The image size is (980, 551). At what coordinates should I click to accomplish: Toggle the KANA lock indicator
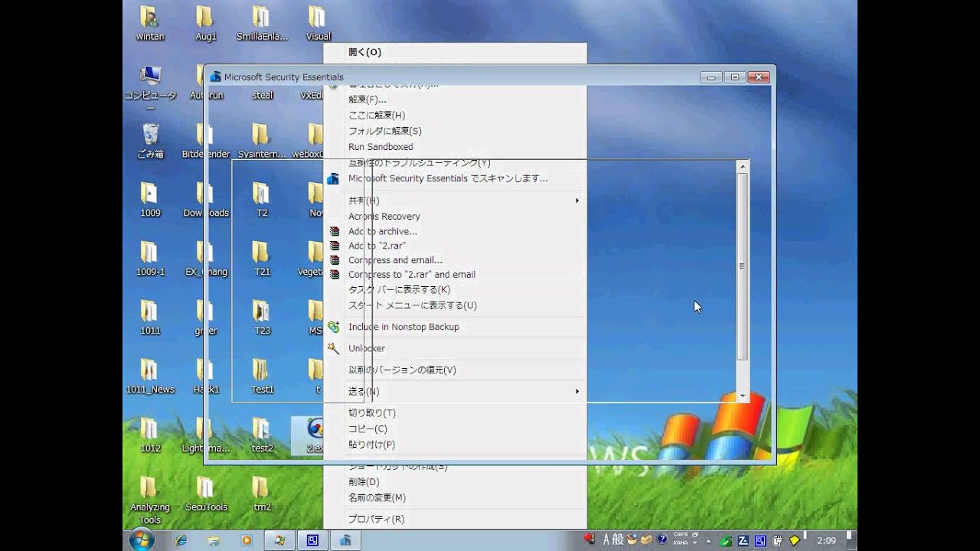tap(680, 543)
